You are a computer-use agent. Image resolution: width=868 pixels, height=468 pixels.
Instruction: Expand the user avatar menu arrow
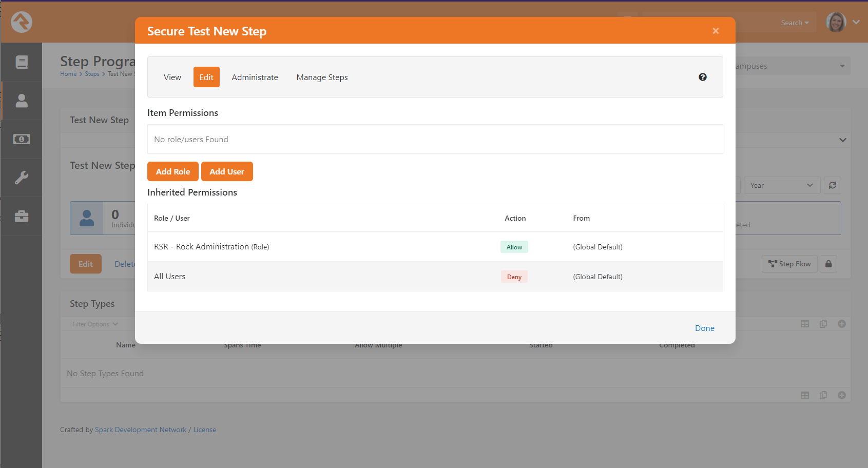[x=856, y=22]
